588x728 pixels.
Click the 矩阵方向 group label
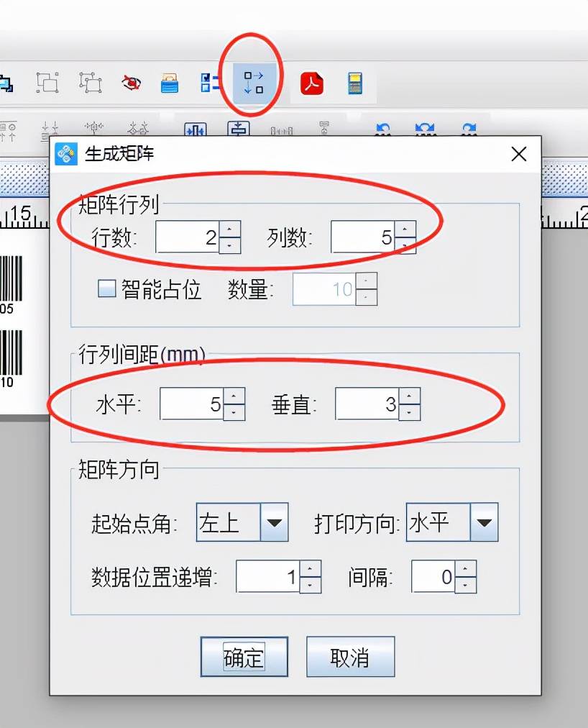click(x=119, y=470)
